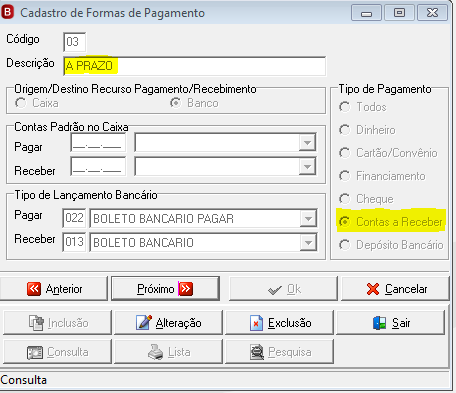Click the Cancelar red X icon
The image size is (456, 393).
coord(373,289)
